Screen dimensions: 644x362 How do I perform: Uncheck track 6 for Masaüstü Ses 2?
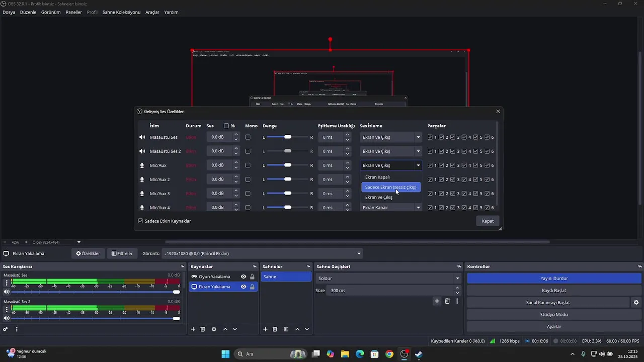[x=487, y=151]
